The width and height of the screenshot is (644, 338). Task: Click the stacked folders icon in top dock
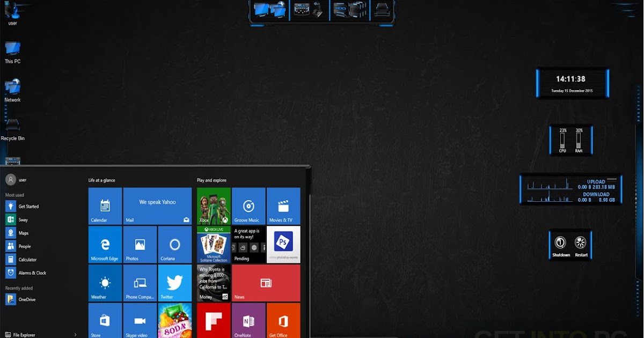tap(359, 9)
